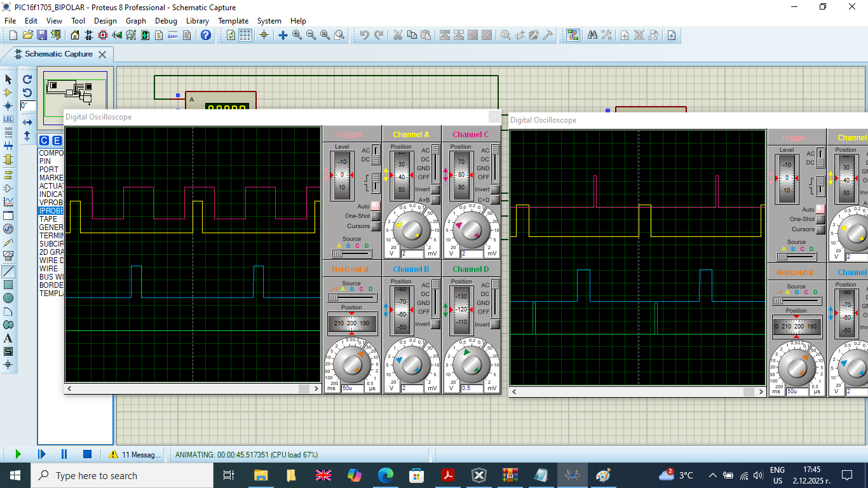This screenshot has width=868, height=488.
Task: Adjust the Channel B volts-per-division knob
Action: point(412,363)
